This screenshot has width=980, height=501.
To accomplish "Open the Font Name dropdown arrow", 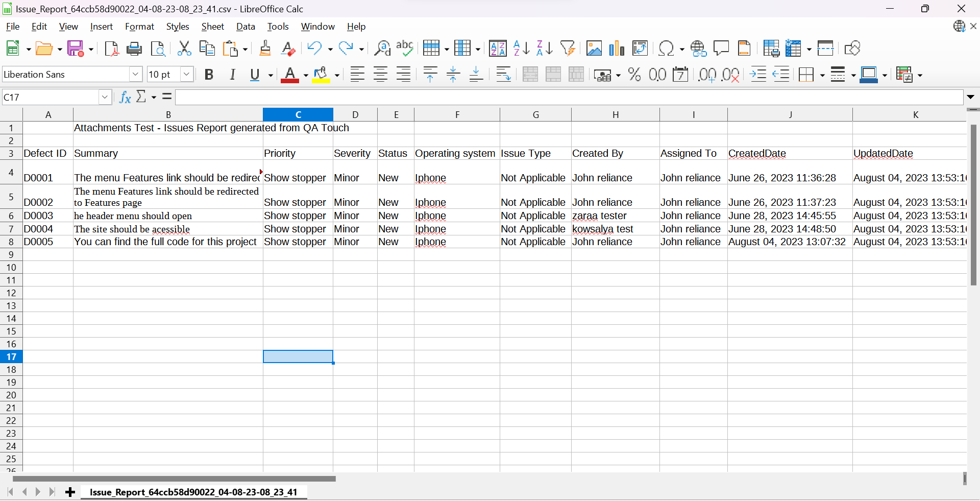I will (x=135, y=75).
